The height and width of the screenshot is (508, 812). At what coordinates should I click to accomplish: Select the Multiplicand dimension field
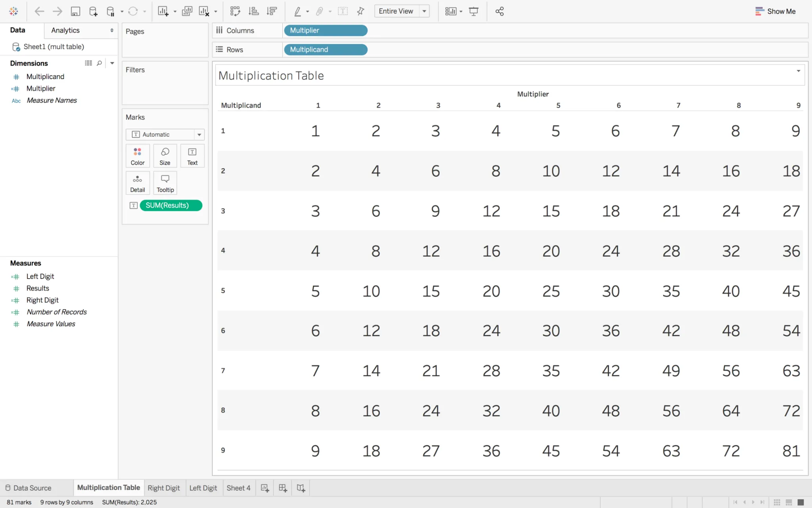pos(45,77)
